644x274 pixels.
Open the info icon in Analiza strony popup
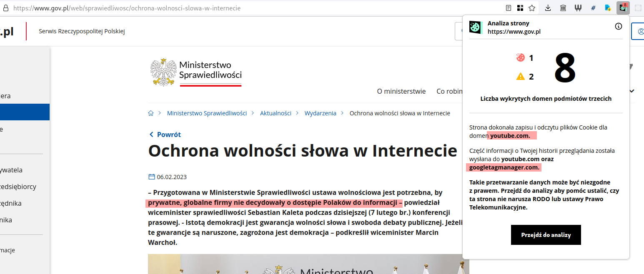point(619,27)
